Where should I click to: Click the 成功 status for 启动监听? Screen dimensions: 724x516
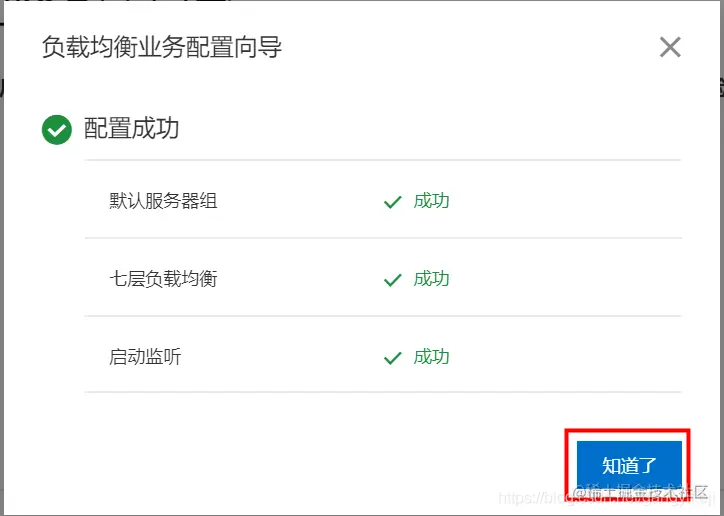click(x=431, y=357)
